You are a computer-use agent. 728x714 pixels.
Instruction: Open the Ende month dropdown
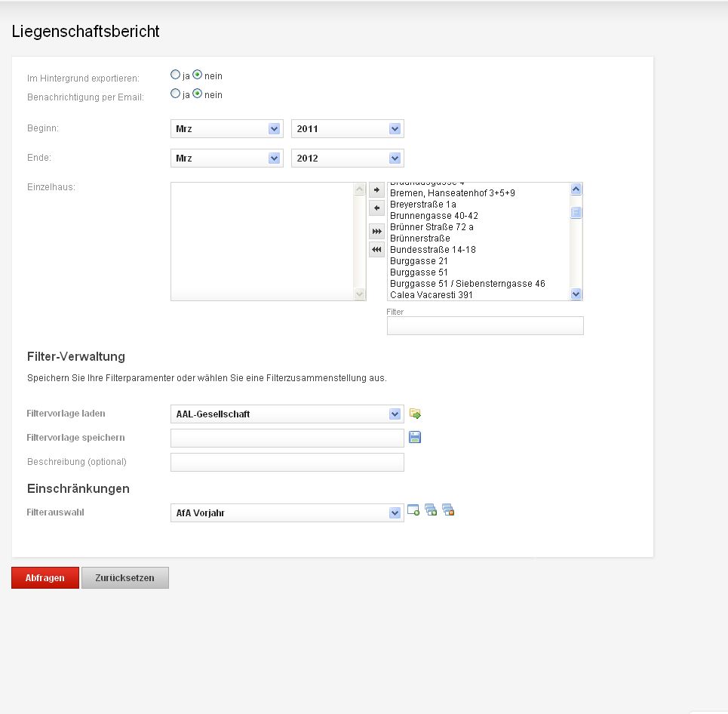(227, 158)
